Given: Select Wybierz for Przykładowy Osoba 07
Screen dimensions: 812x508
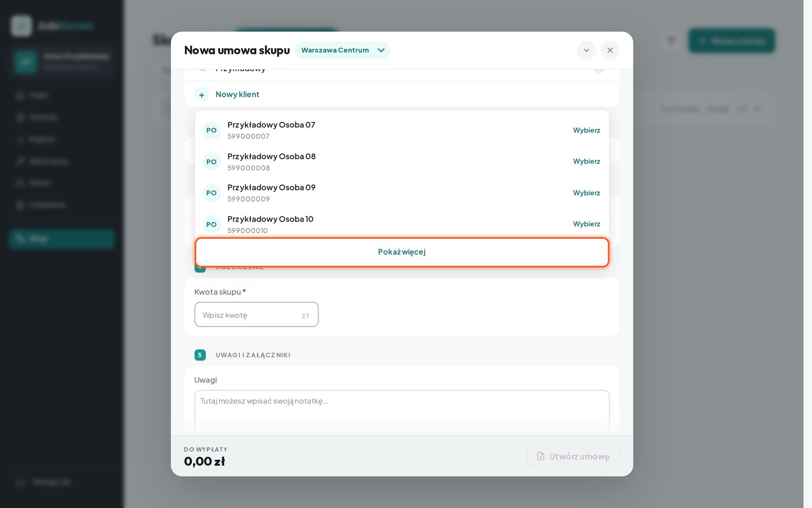Looking at the screenshot, I should 587,130.
